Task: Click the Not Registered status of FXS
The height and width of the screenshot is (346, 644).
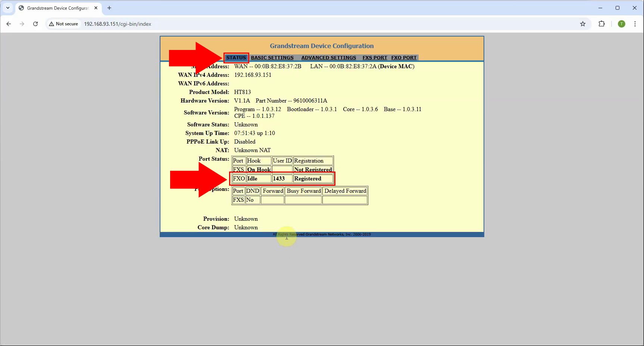Action: [x=313, y=170]
